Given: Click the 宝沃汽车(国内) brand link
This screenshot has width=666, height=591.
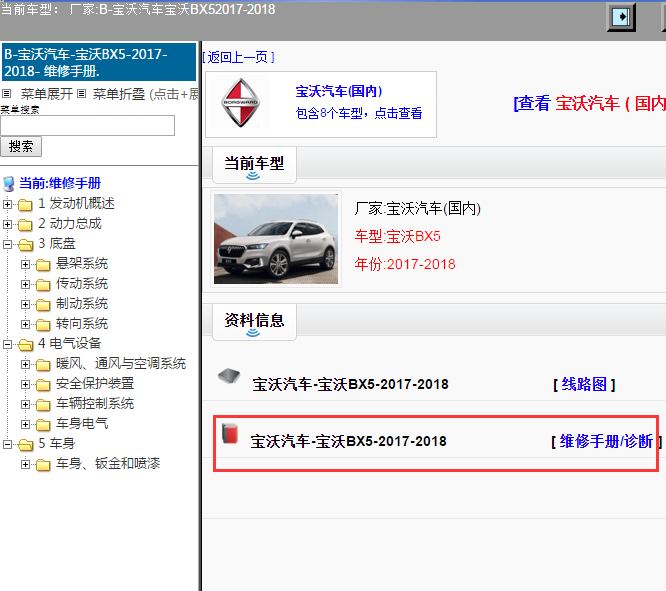Looking at the screenshot, I should 339,91.
